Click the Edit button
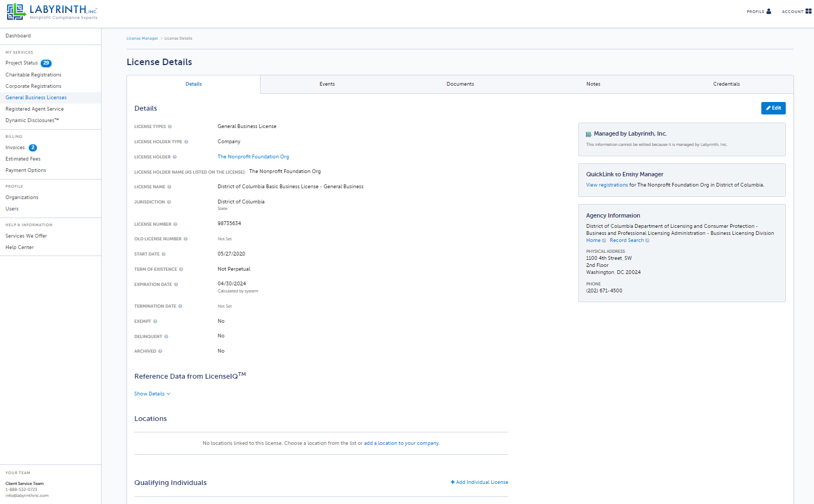The image size is (814, 504). point(773,108)
